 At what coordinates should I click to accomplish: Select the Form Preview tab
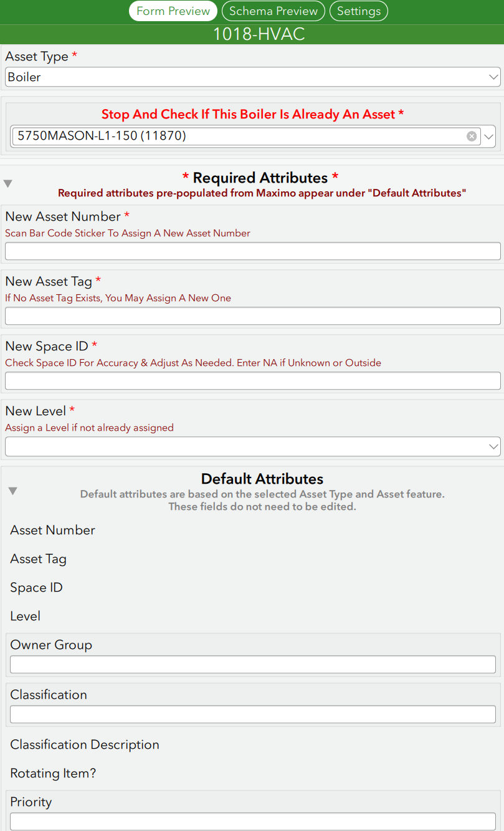tap(173, 11)
